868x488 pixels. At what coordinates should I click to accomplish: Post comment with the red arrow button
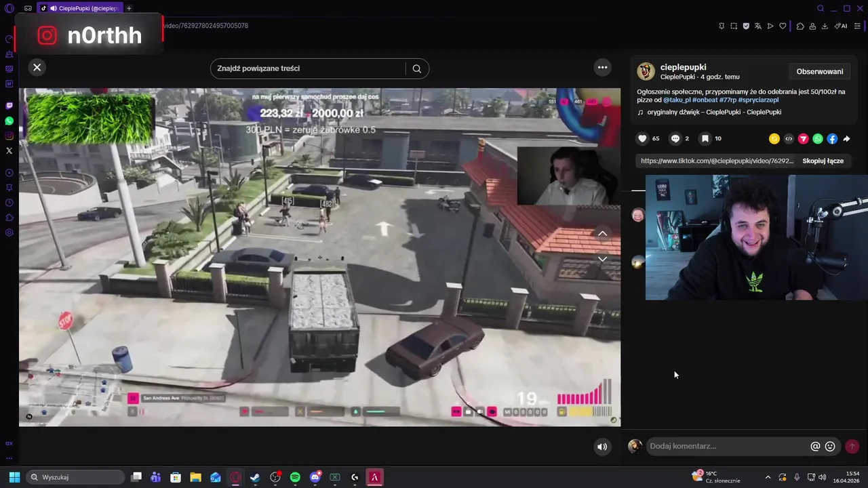(852, 447)
